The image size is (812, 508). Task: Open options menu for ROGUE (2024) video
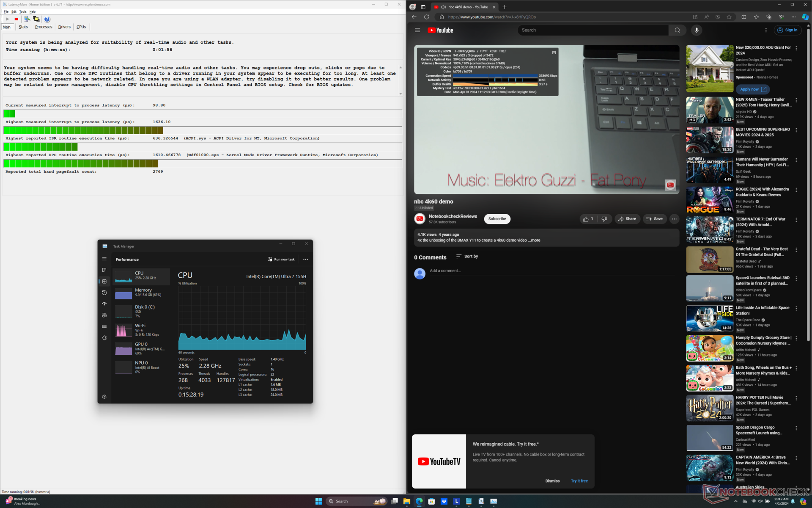point(796,190)
